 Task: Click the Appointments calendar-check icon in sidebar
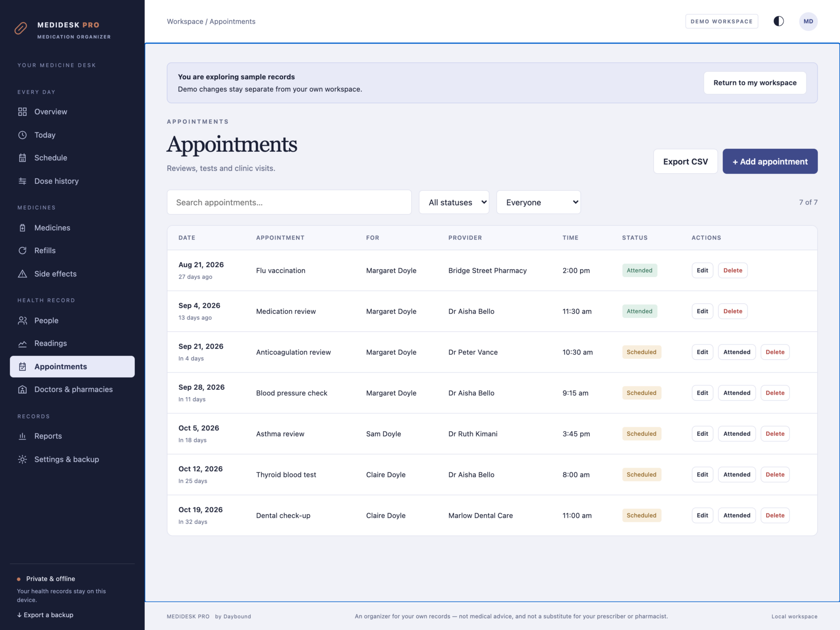click(22, 367)
